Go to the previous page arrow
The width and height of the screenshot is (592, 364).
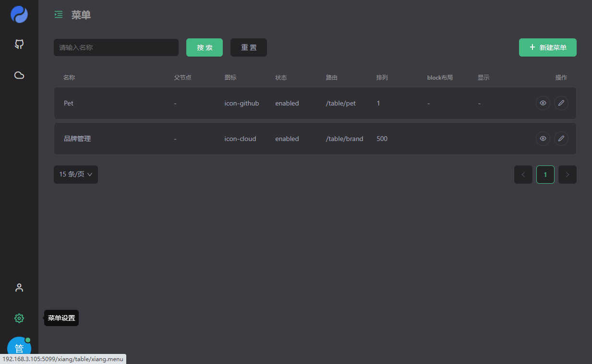point(523,175)
